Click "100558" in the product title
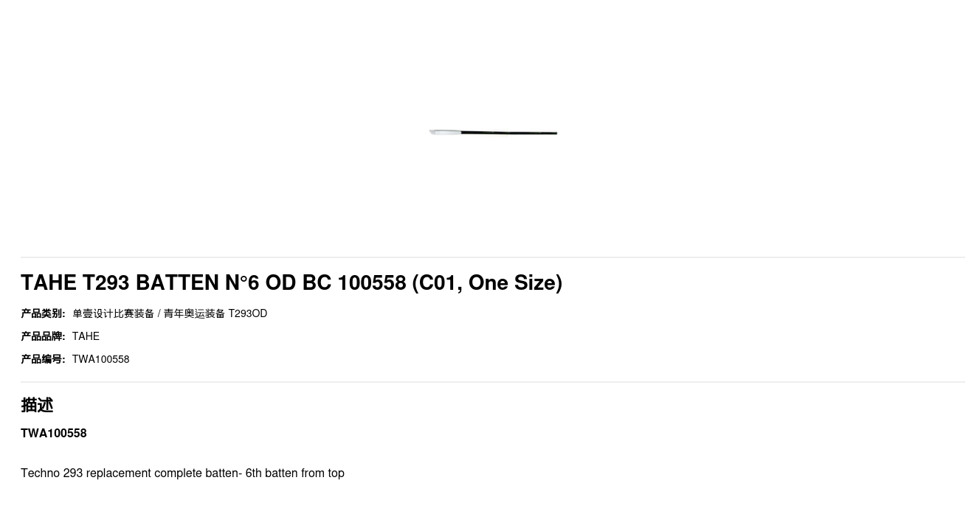Viewport: 980px width, 514px height. [371, 282]
